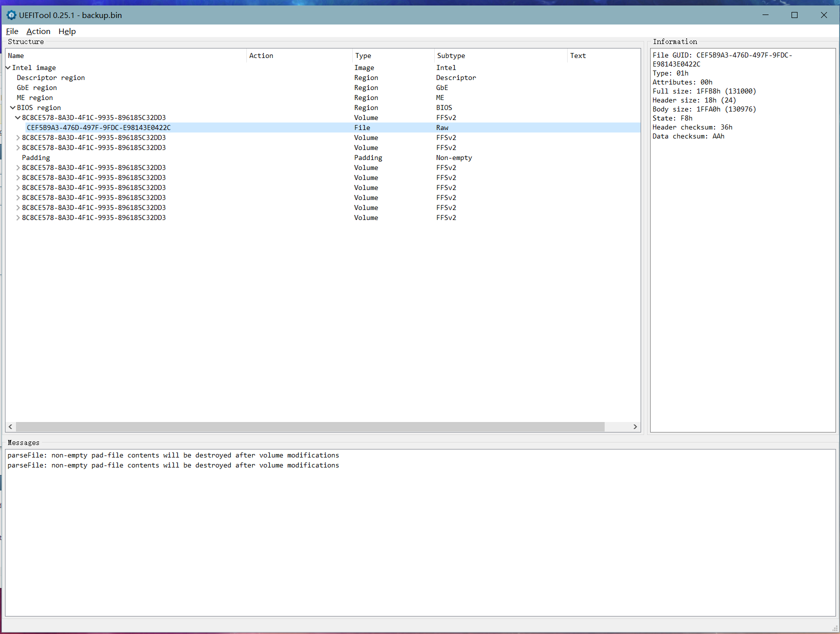Image resolution: width=840 pixels, height=634 pixels.
Task: Click the Name column header
Action: [126, 55]
